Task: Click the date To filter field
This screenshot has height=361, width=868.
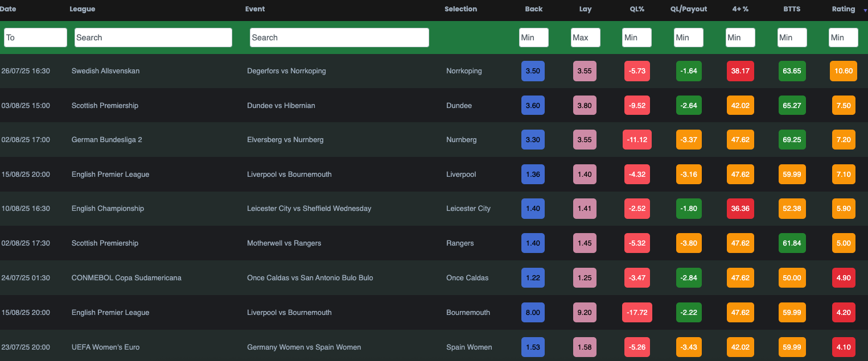Action: 35,38
